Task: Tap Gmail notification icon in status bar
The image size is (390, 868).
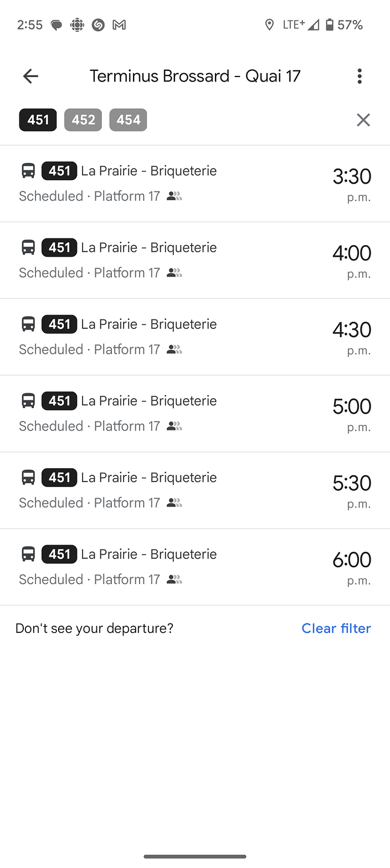Action: pos(119,25)
